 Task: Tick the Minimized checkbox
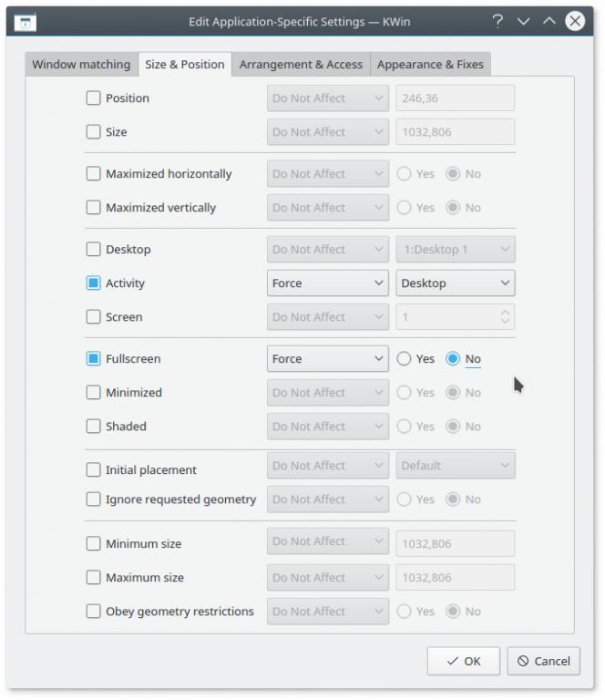coord(93,393)
